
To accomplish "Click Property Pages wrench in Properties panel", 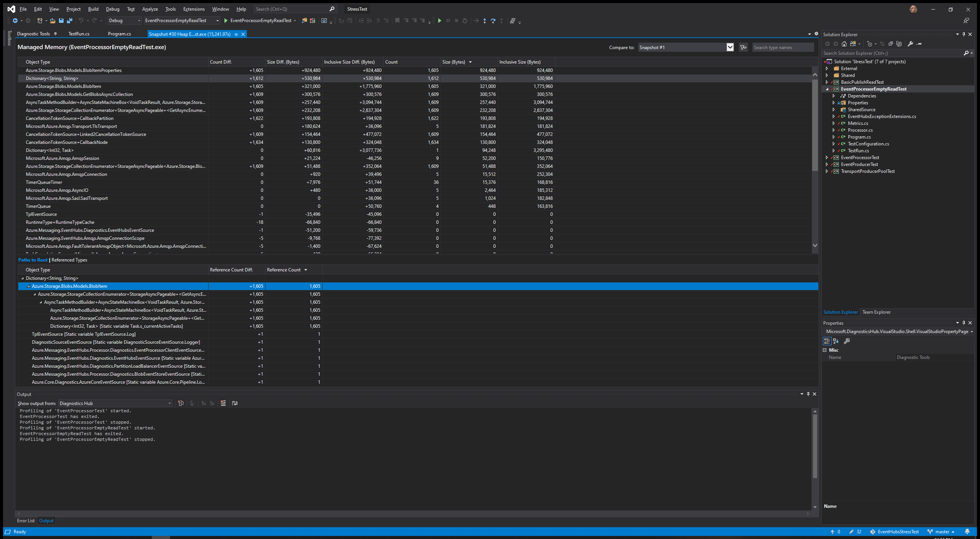I will [847, 341].
